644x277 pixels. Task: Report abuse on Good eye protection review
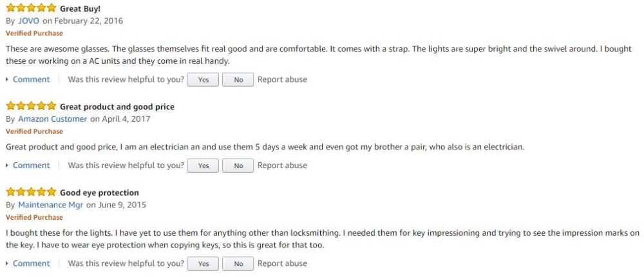(x=282, y=263)
